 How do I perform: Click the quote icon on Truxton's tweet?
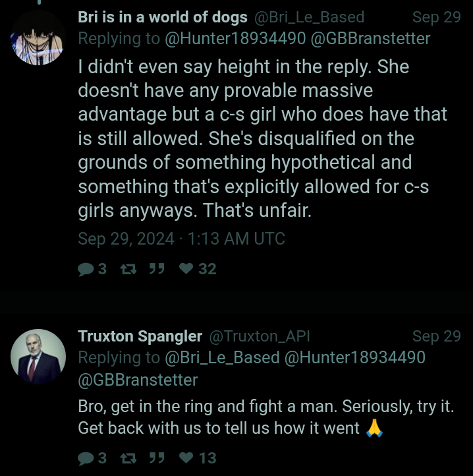155,458
